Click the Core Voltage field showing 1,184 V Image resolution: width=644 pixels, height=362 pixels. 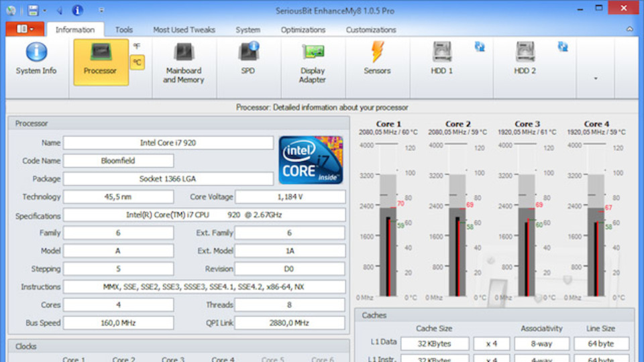click(x=290, y=197)
